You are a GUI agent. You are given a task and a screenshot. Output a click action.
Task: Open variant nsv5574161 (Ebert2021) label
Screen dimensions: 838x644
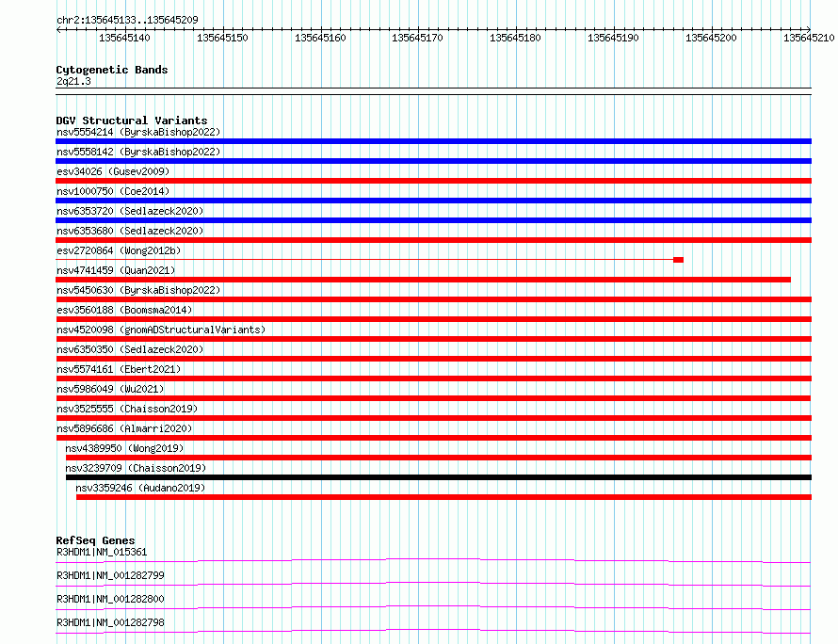click(119, 369)
